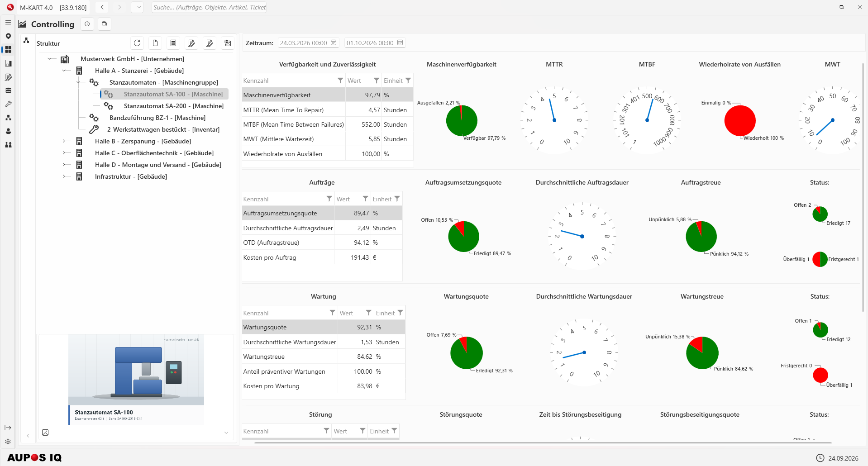Image resolution: width=868 pixels, height=466 pixels.
Task: Open the wrench tools sidebar icon
Action: [8, 104]
